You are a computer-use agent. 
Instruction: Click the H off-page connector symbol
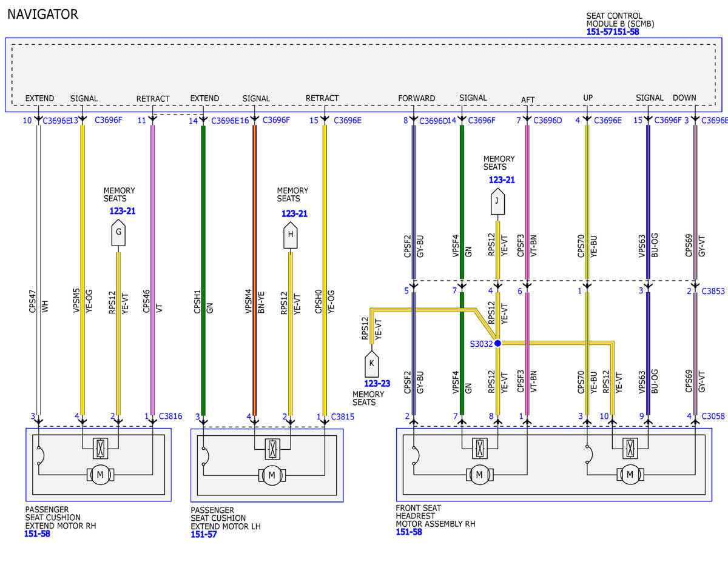(291, 236)
